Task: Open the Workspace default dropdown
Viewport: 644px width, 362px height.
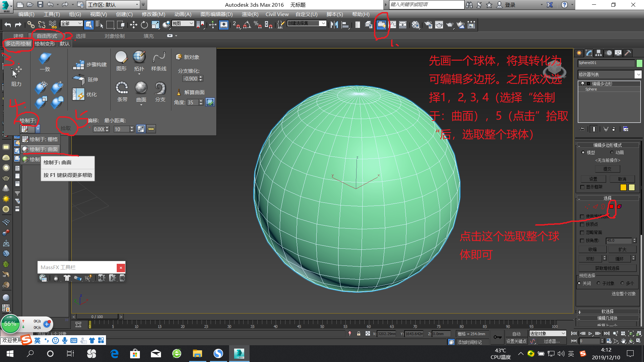Action: pyautogui.click(x=113, y=5)
